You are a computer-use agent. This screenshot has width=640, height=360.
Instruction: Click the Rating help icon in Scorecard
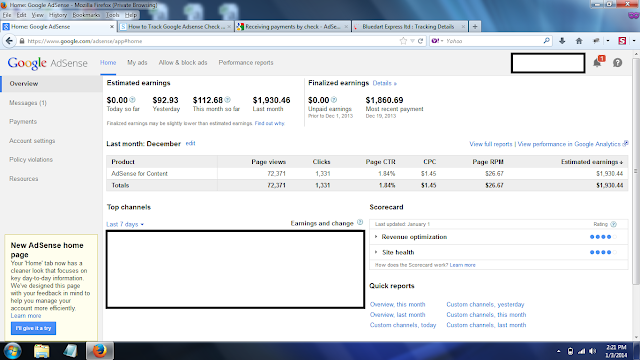click(x=613, y=224)
